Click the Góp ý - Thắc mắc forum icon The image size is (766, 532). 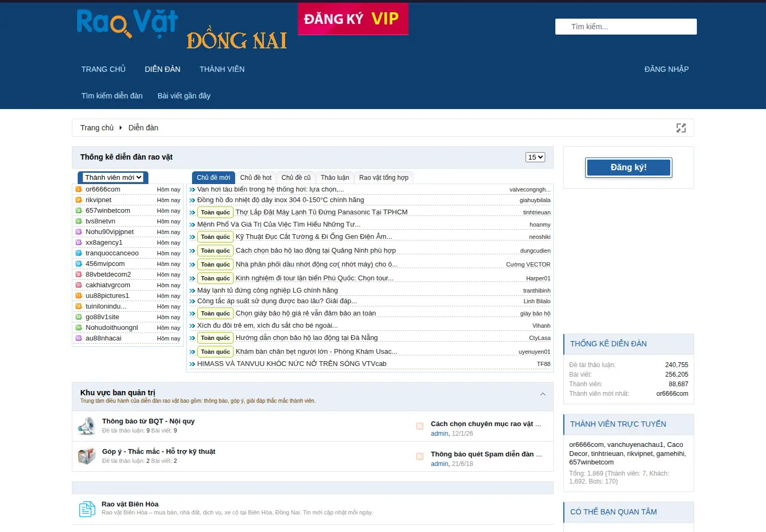pyautogui.click(x=86, y=456)
